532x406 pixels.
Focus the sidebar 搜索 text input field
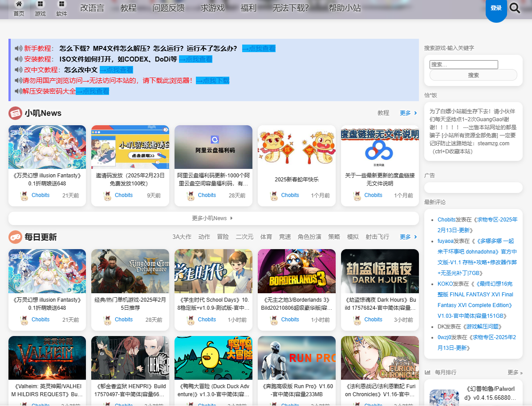pyautogui.click(x=463, y=65)
